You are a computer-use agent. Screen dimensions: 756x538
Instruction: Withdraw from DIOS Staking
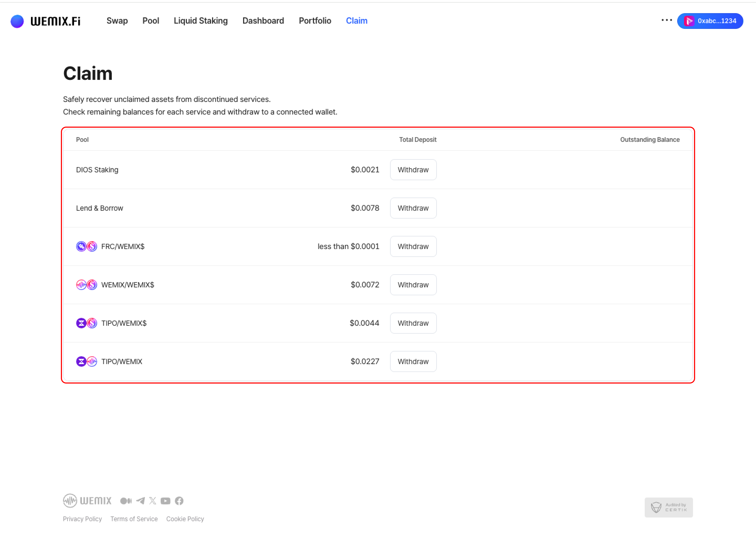point(413,170)
